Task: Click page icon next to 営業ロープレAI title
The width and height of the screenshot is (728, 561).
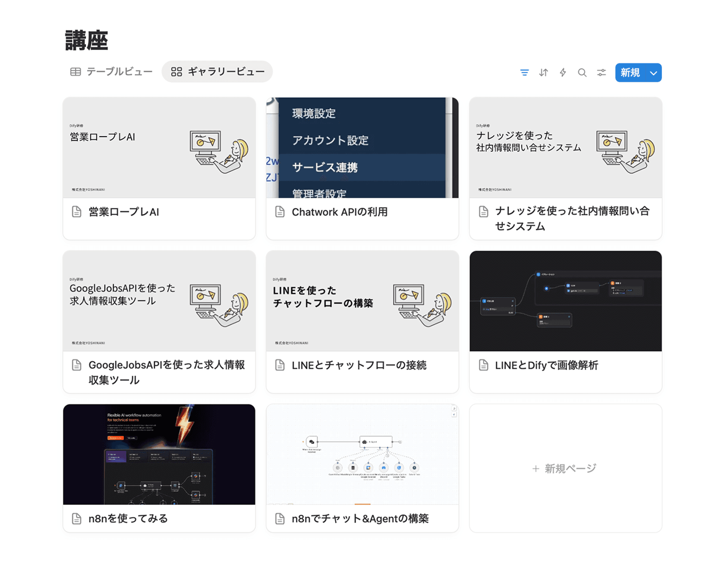Action: click(77, 212)
